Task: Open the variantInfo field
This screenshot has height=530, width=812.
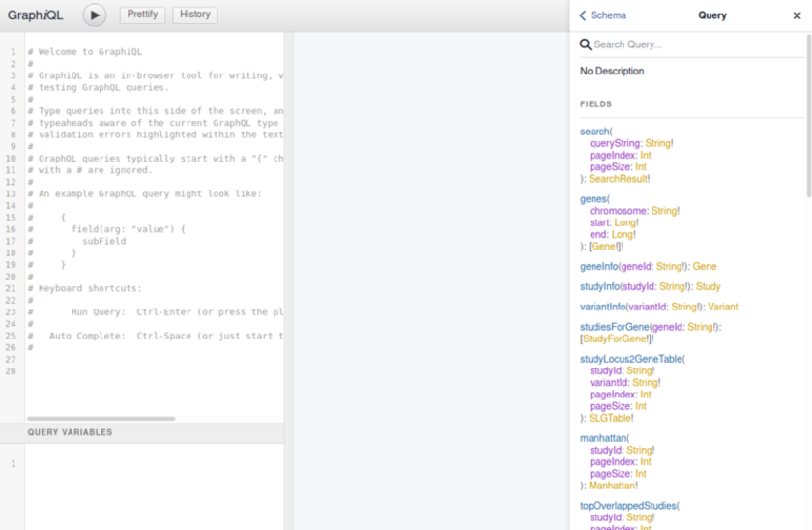Action: [603, 307]
